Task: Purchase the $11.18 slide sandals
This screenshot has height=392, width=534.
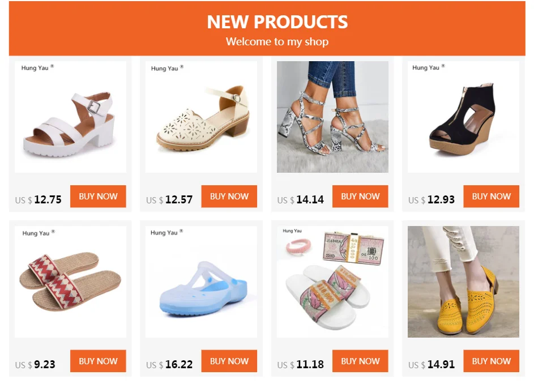Action: tap(360, 361)
